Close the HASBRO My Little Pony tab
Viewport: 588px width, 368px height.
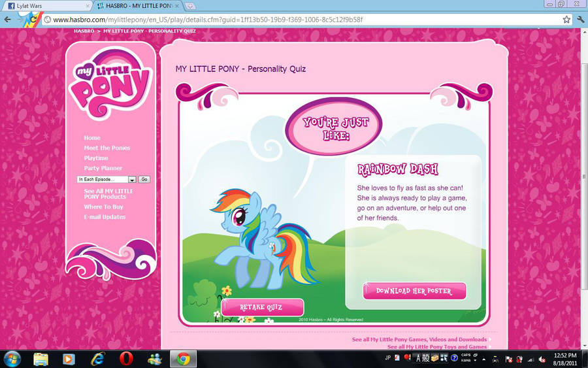(176, 6)
